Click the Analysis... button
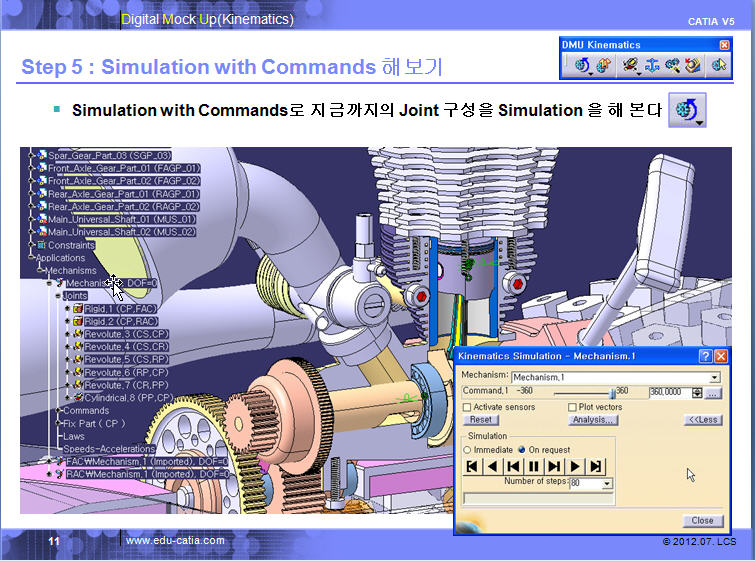Viewport: 755px width, 562px height. coord(593,420)
